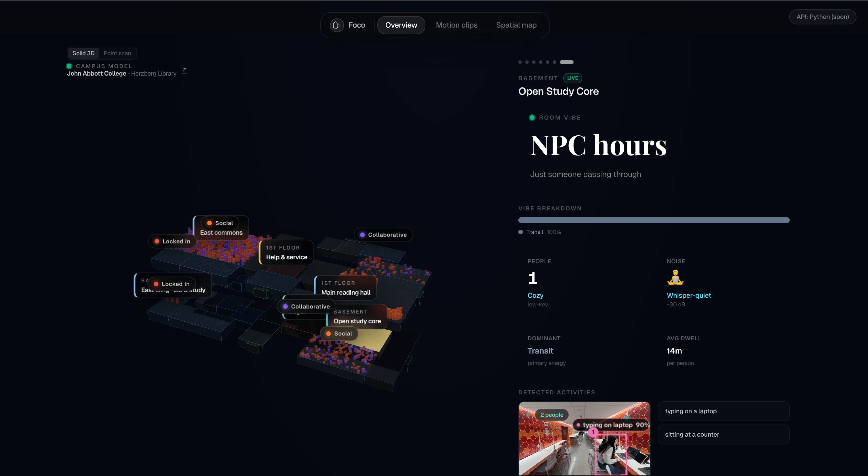Click the Transit vibe breakdown bar

coord(654,220)
